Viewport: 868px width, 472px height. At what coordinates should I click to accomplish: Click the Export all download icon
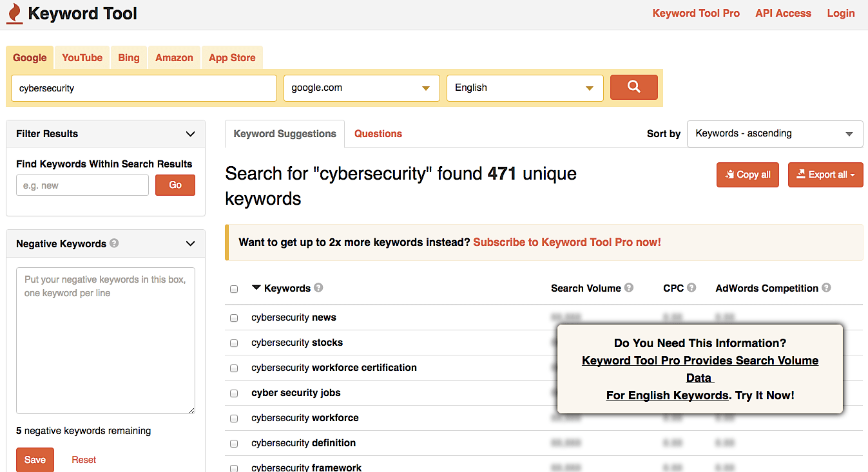tap(800, 175)
